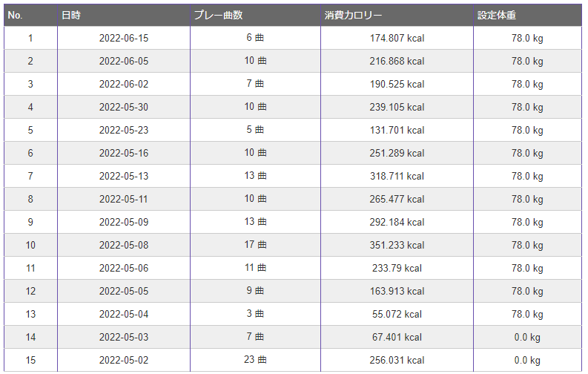Click the 23 曲 play count cell
This screenshot has height=374, width=588.
tap(255, 360)
